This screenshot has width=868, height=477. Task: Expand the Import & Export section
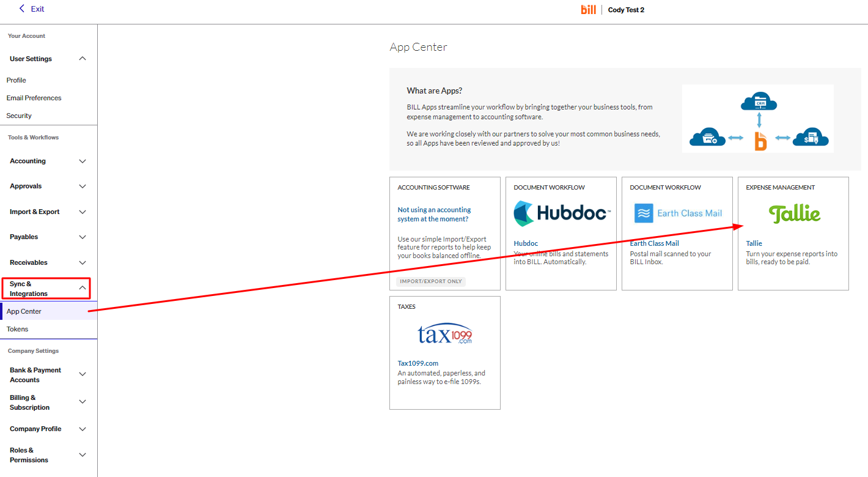[x=83, y=212]
